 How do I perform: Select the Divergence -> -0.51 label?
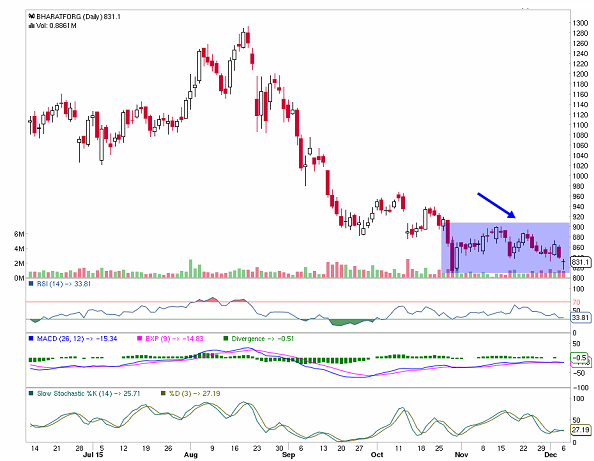point(263,339)
